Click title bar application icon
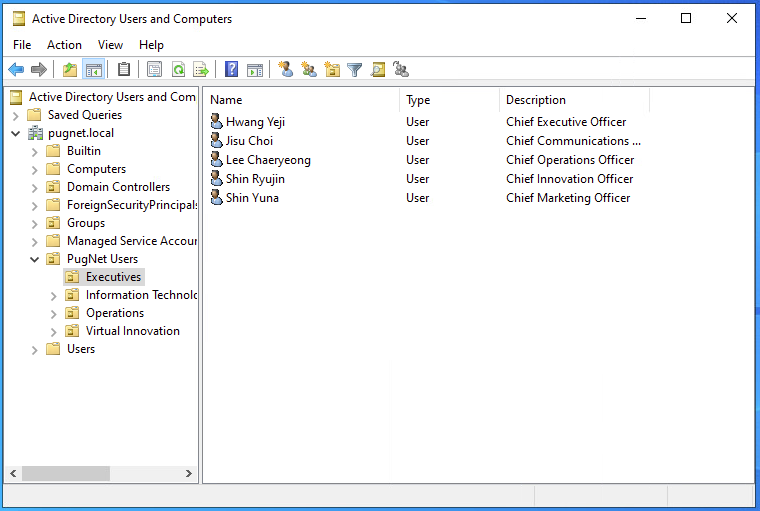 point(19,19)
